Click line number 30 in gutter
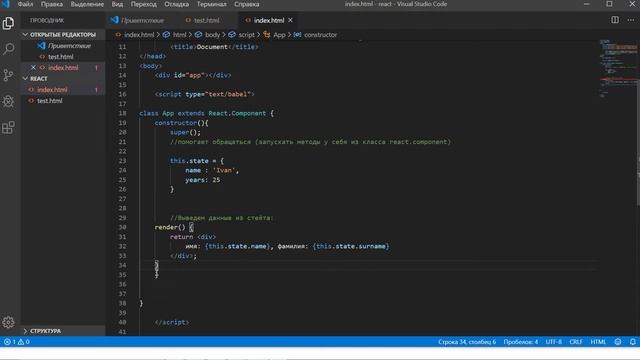This screenshot has height=360, width=640. pyautogui.click(x=122, y=227)
